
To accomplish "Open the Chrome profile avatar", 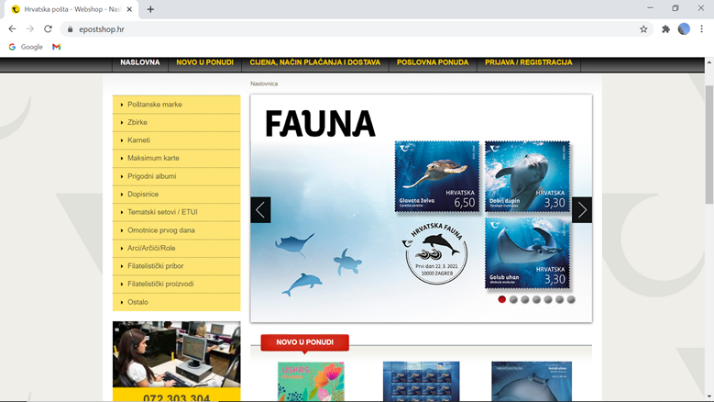I will (684, 29).
